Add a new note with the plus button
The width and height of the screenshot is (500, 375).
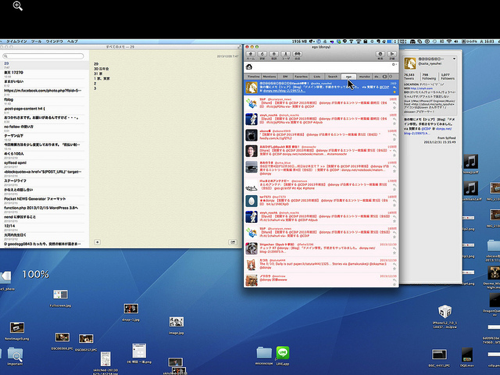(97, 242)
